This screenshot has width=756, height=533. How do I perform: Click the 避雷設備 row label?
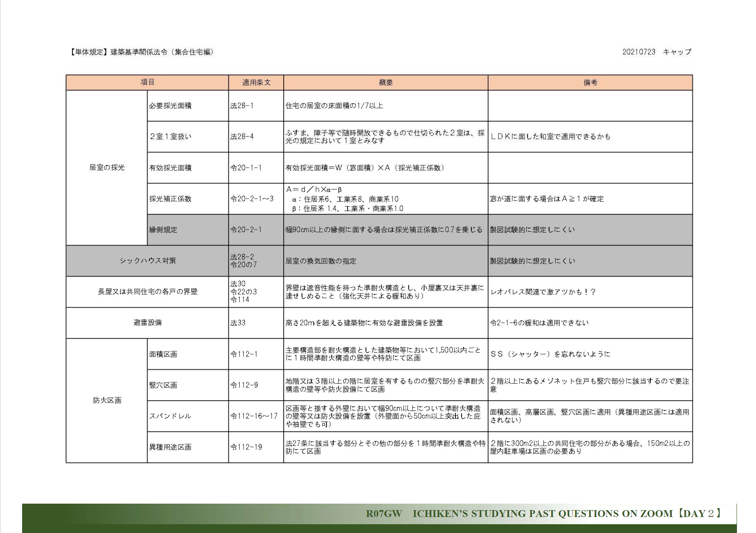pos(147,323)
